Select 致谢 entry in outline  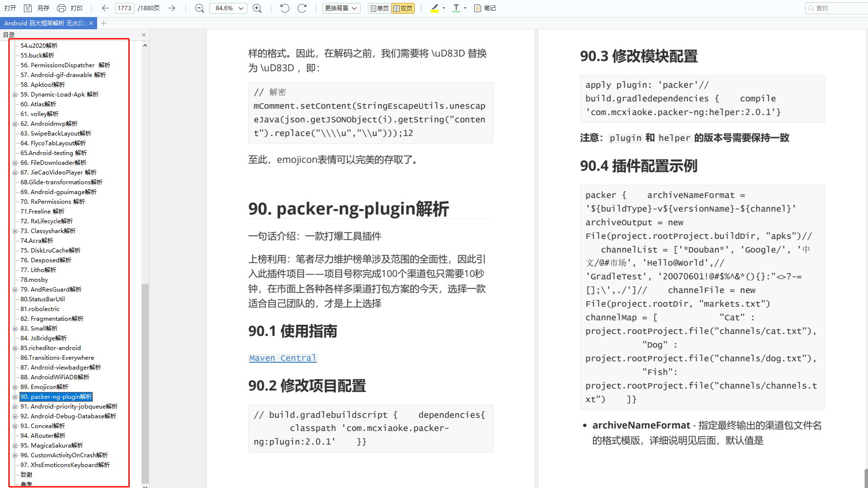coord(26,475)
